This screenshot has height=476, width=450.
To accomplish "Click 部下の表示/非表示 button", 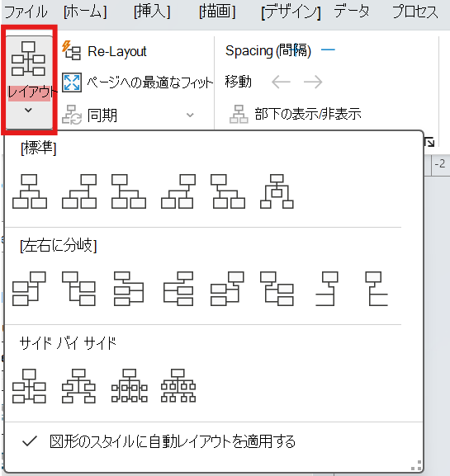I will pyautogui.click(x=296, y=114).
